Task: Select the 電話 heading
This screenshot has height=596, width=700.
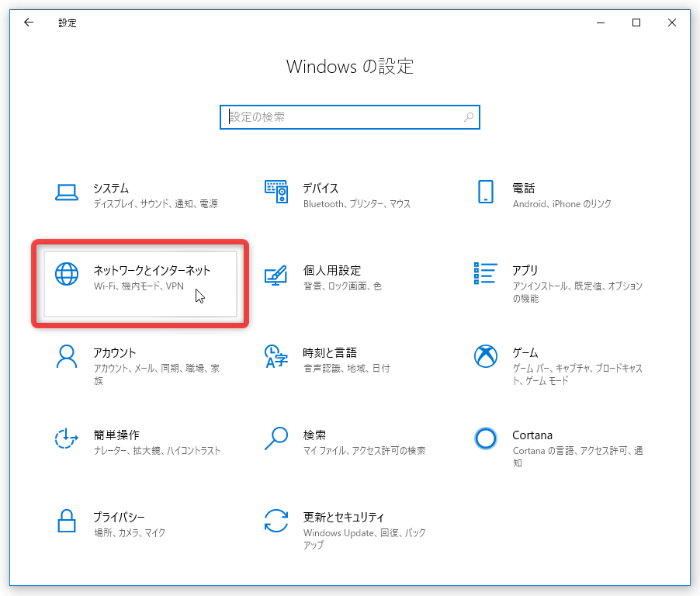Action: [523, 189]
